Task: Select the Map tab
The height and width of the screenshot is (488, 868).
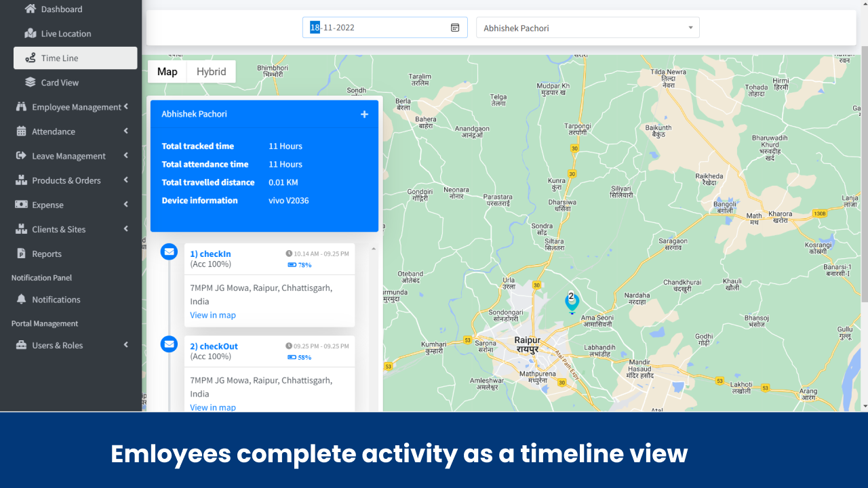Action: 167,71
